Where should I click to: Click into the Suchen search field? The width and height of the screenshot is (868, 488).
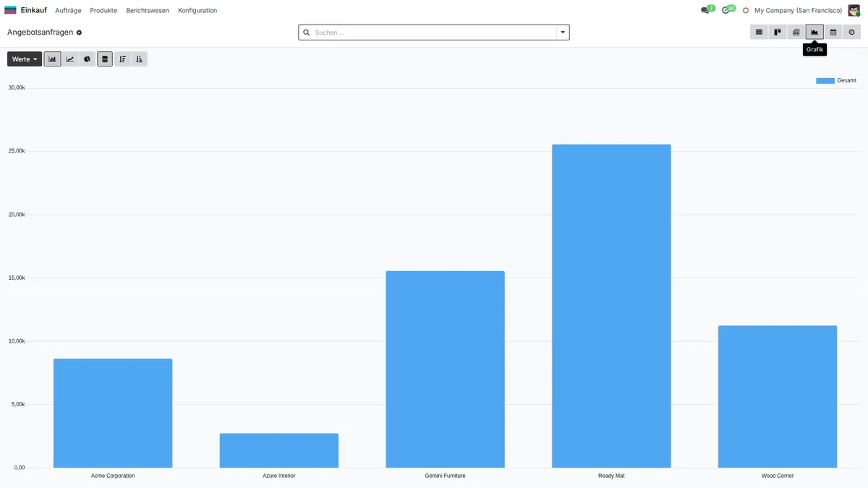434,33
